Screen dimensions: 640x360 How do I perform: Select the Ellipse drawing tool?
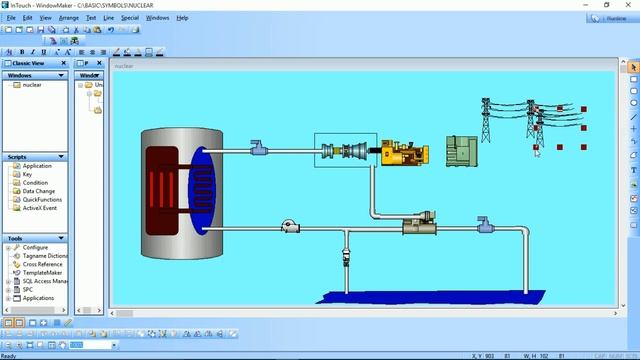[x=633, y=103]
